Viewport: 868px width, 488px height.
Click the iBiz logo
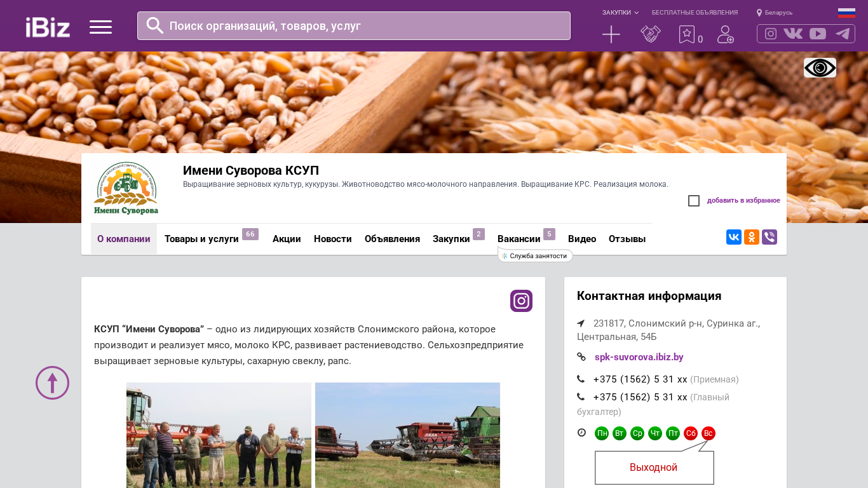48,27
